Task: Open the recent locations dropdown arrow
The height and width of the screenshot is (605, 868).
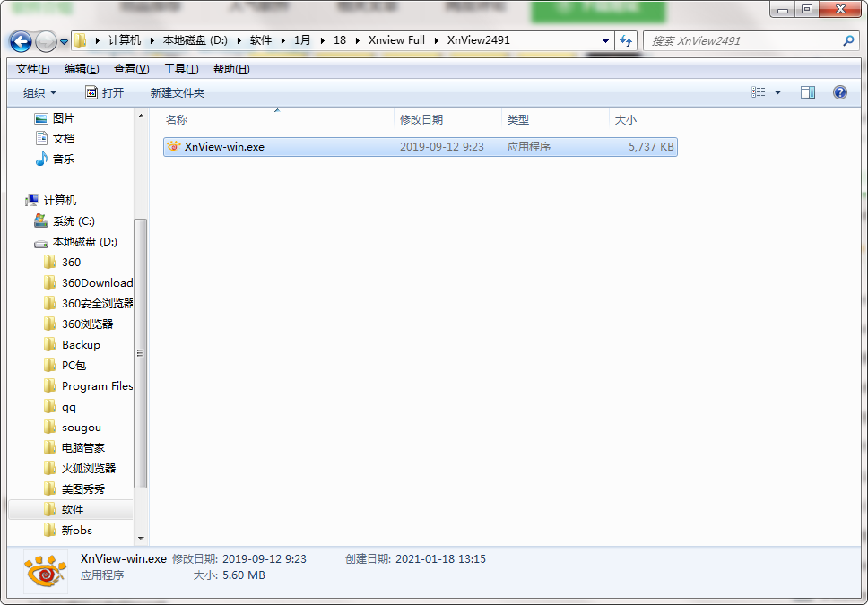Action: click(64, 41)
